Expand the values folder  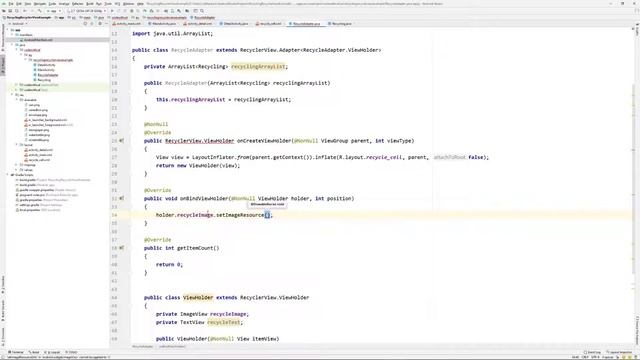[17, 170]
